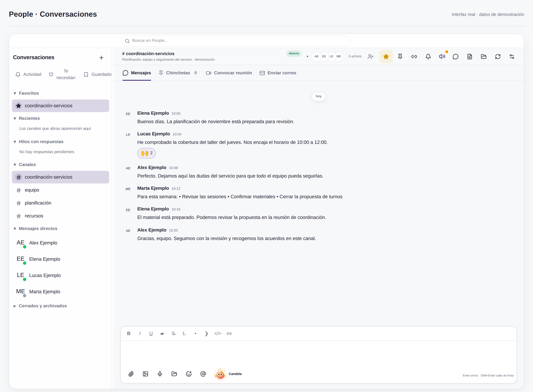The height and width of the screenshot is (392, 533).
Task: Copy channel link with the chain icon
Action: (x=414, y=56)
